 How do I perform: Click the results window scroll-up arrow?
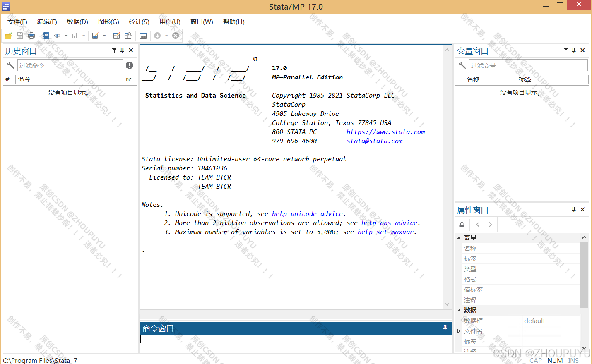(x=447, y=50)
